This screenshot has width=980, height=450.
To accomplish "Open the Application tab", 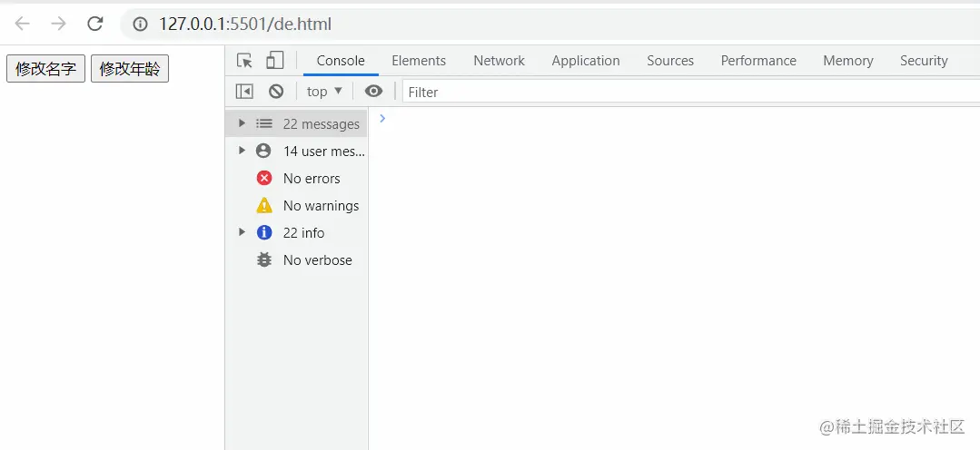I will click(586, 61).
